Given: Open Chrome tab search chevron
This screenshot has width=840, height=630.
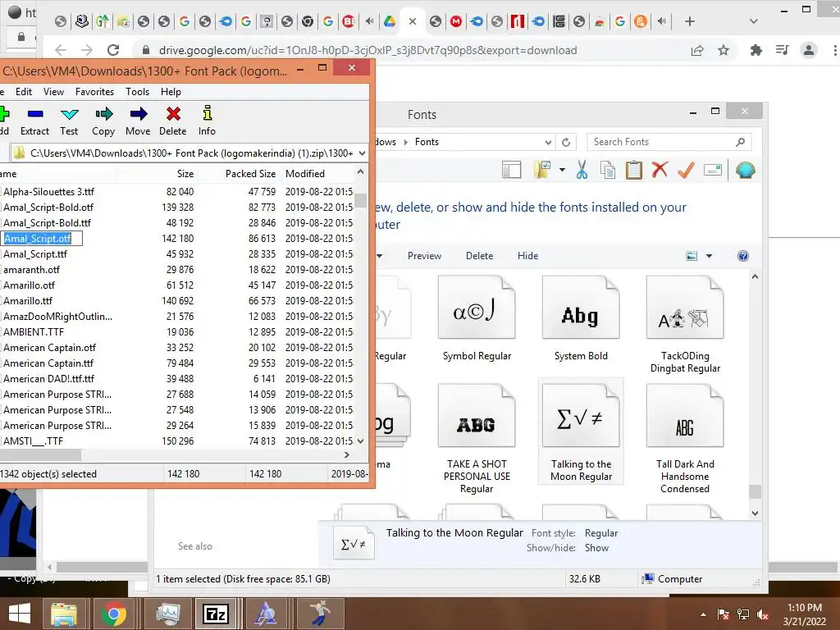Looking at the screenshot, I should coord(754,21).
